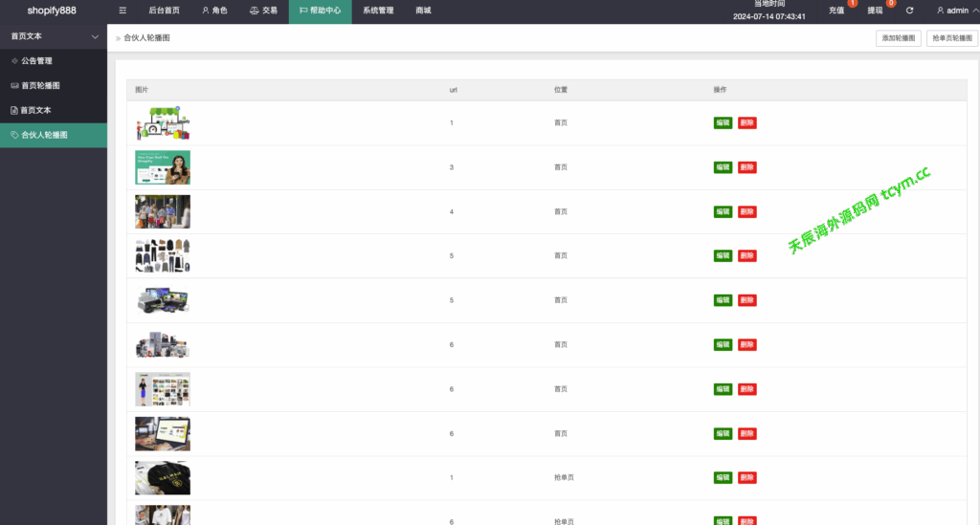The height and width of the screenshot is (525, 980).
Task: Delete the laptop photo banner row
Action: [x=746, y=433]
